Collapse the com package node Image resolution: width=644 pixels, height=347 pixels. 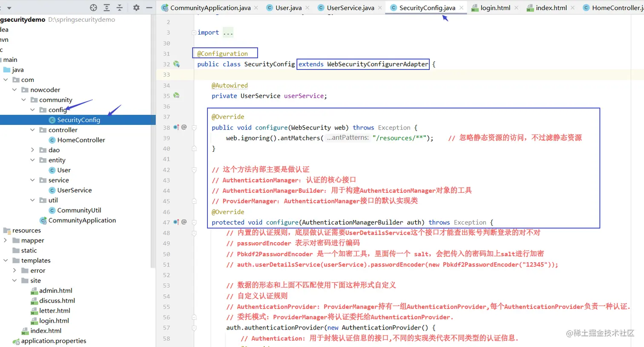tap(6, 80)
